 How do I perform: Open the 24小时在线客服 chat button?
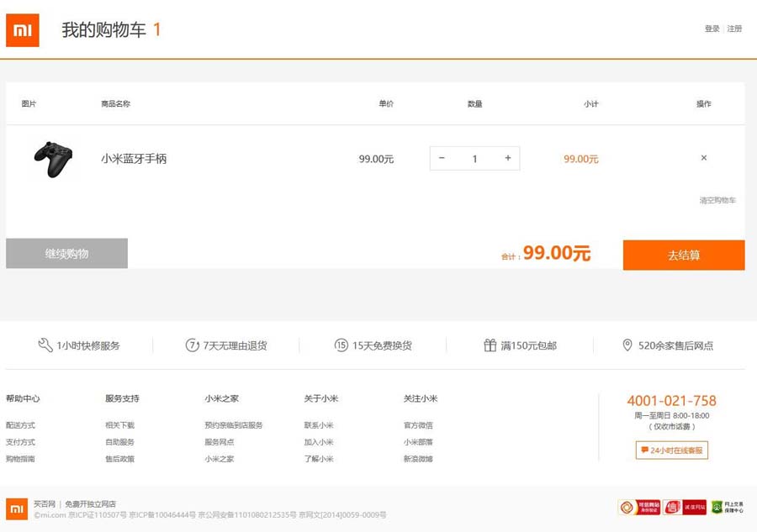click(x=672, y=450)
